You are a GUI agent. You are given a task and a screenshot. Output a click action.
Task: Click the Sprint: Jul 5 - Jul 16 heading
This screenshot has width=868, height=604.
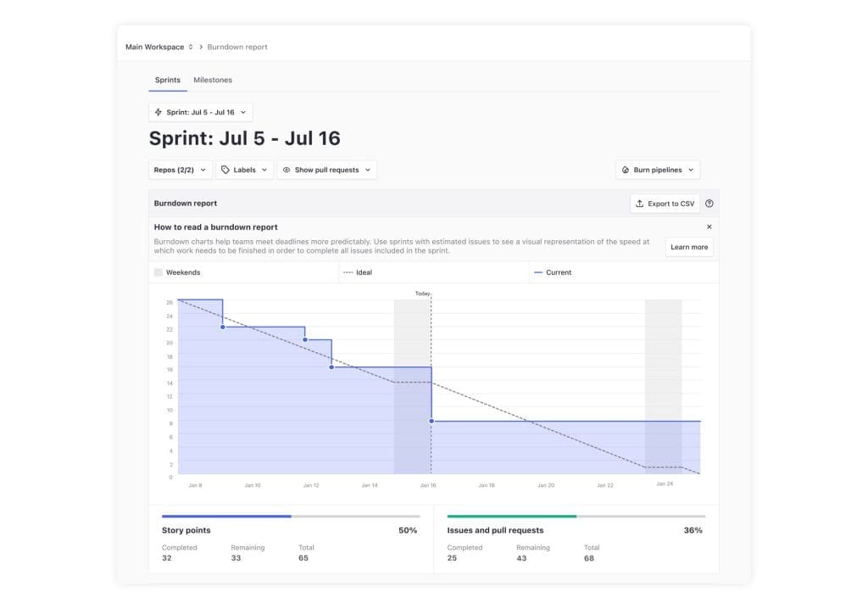coord(245,138)
